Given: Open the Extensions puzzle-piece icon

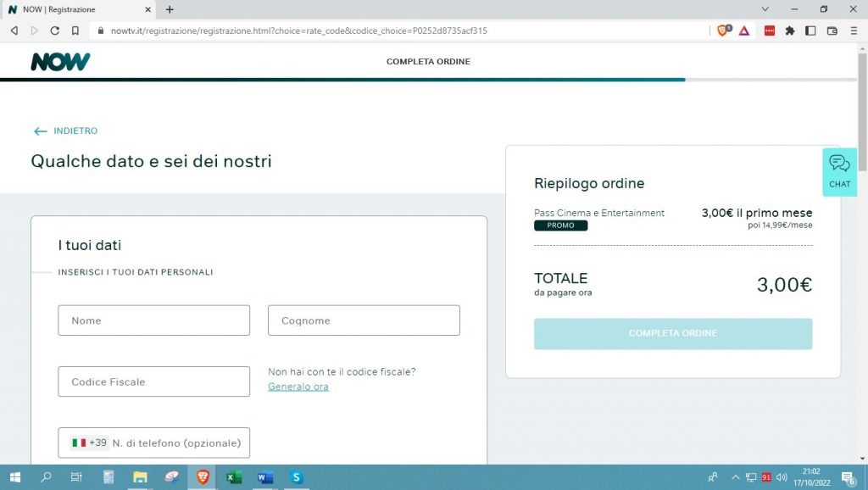Looking at the screenshot, I should tap(790, 30).
